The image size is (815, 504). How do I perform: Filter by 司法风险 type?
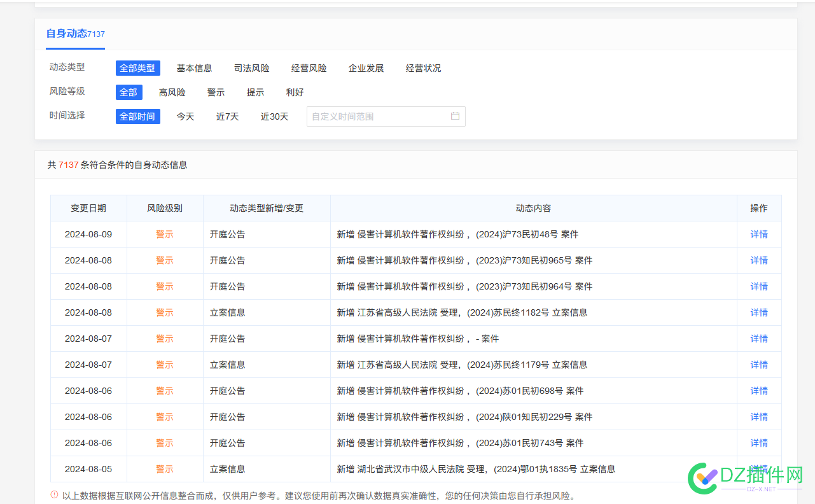(251, 68)
